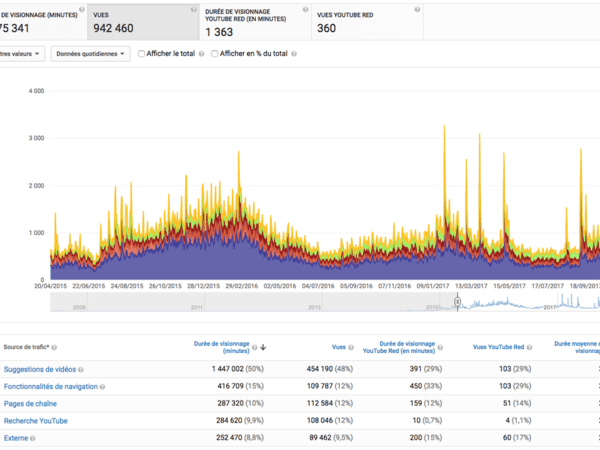This screenshot has width=600, height=450.
Task: Select Durée de visionnage YouTube Red tab
Action: click(252, 22)
